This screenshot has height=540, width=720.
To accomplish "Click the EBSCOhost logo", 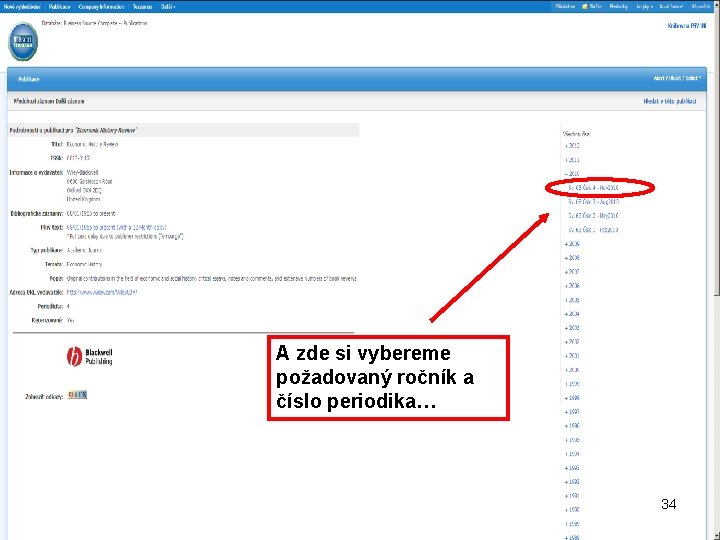I will (x=23, y=42).
